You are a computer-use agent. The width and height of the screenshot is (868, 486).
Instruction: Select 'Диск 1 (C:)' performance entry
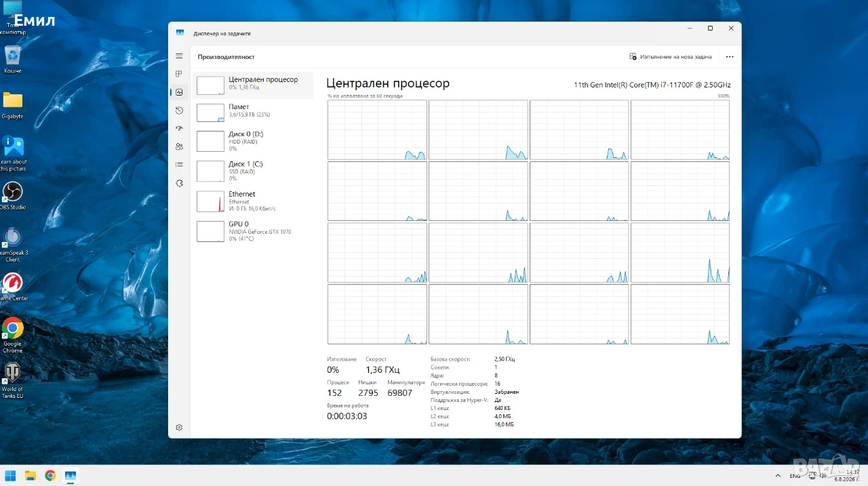click(x=253, y=171)
